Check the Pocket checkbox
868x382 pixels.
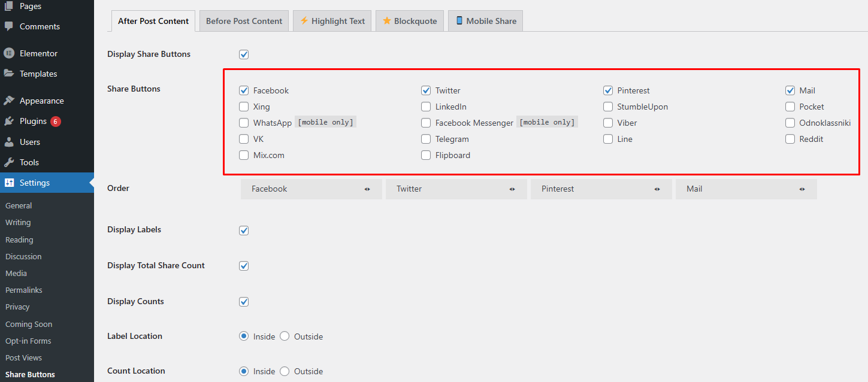pyautogui.click(x=790, y=107)
